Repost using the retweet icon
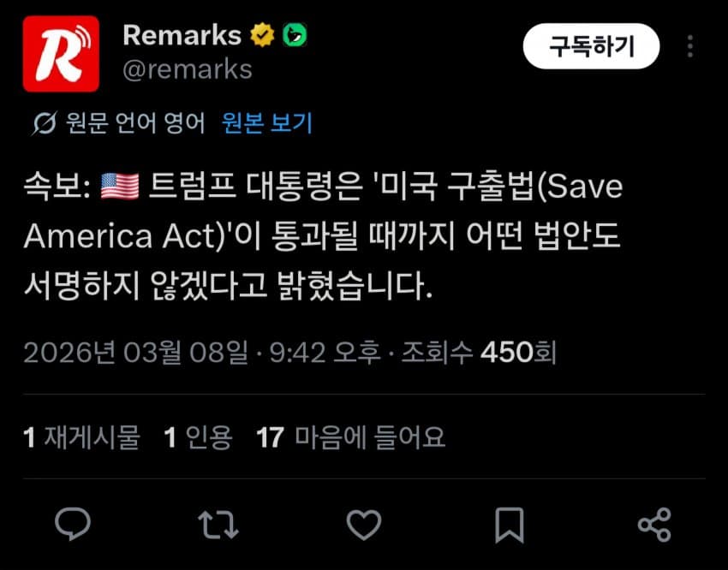 point(218,525)
